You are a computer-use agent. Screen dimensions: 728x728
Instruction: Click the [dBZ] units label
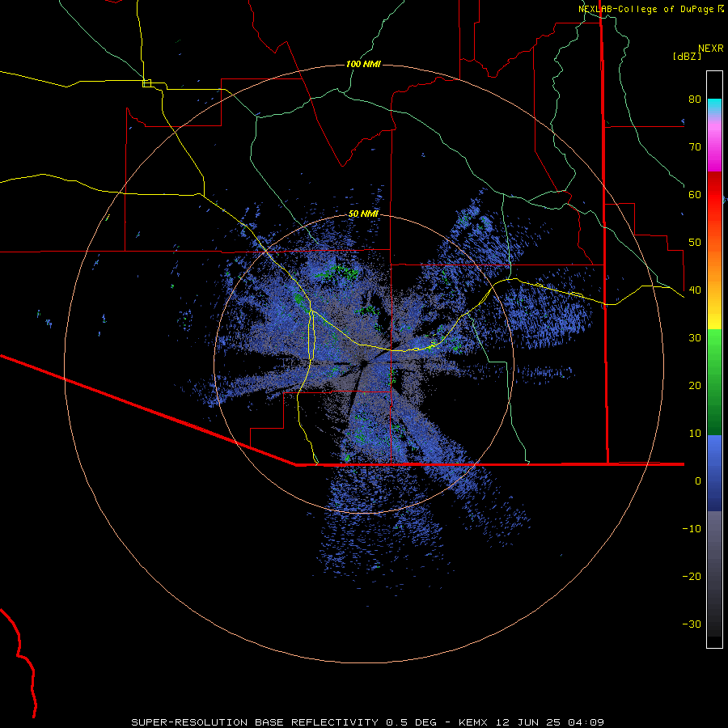[687, 56]
